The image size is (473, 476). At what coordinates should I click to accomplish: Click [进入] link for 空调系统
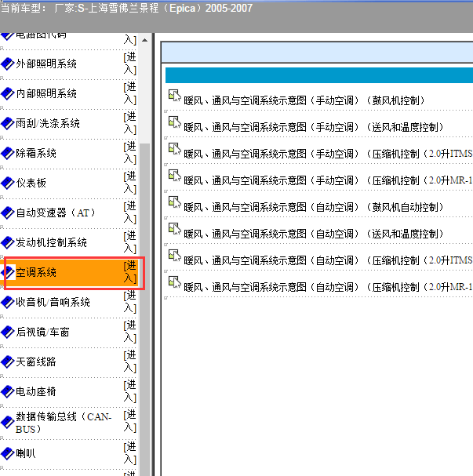(130, 272)
